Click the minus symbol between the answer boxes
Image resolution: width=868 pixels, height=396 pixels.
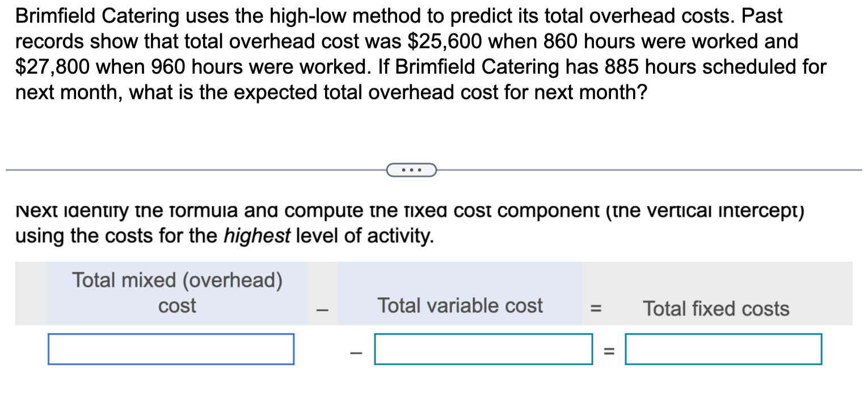(356, 352)
